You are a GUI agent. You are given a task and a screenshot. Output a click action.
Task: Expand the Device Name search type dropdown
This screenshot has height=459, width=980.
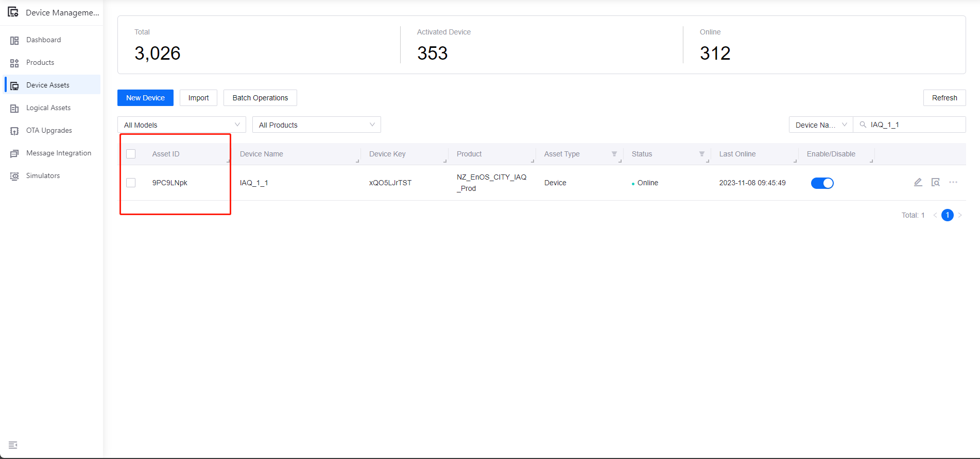click(820, 125)
